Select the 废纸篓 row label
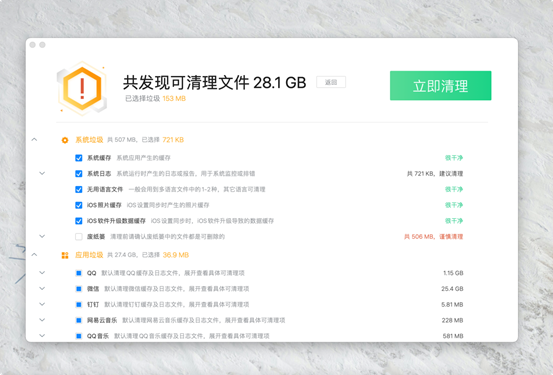The image size is (553, 375). (96, 237)
